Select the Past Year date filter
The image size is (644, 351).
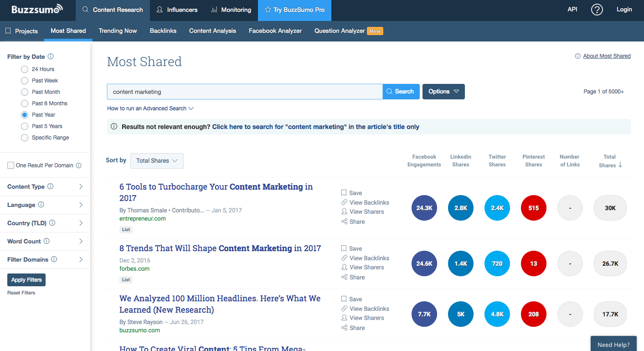tap(25, 115)
